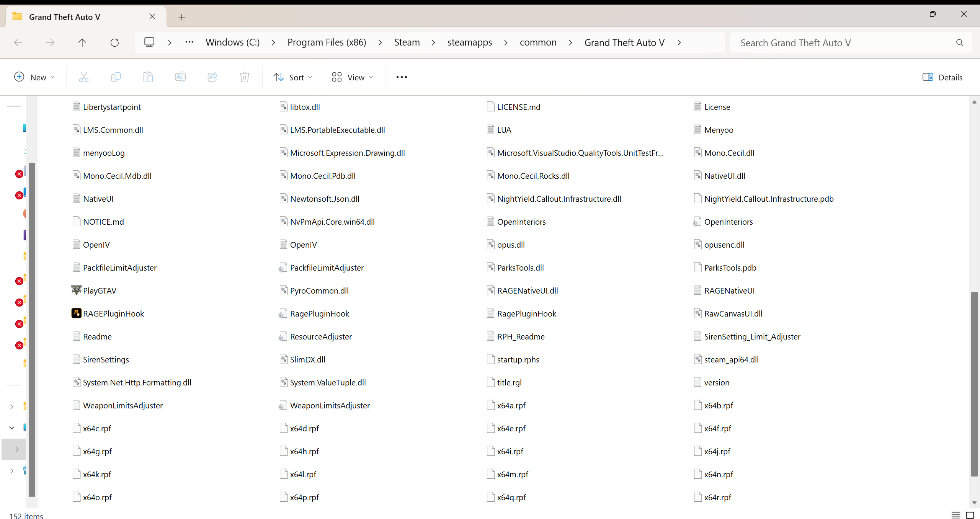The image size is (980, 519).
Task: Click the Share toolbar icon
Action: (x=212, y=77)
